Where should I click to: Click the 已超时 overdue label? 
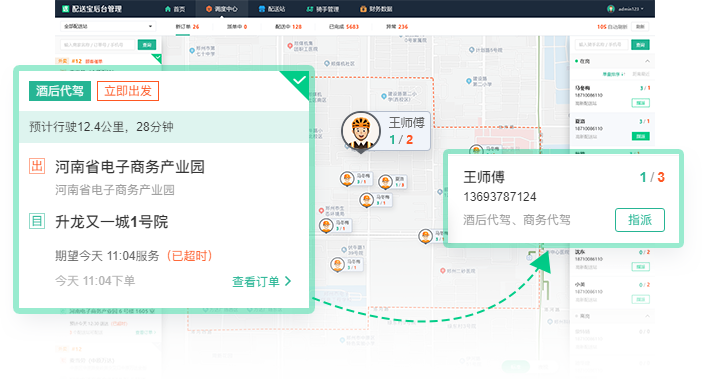189,256
